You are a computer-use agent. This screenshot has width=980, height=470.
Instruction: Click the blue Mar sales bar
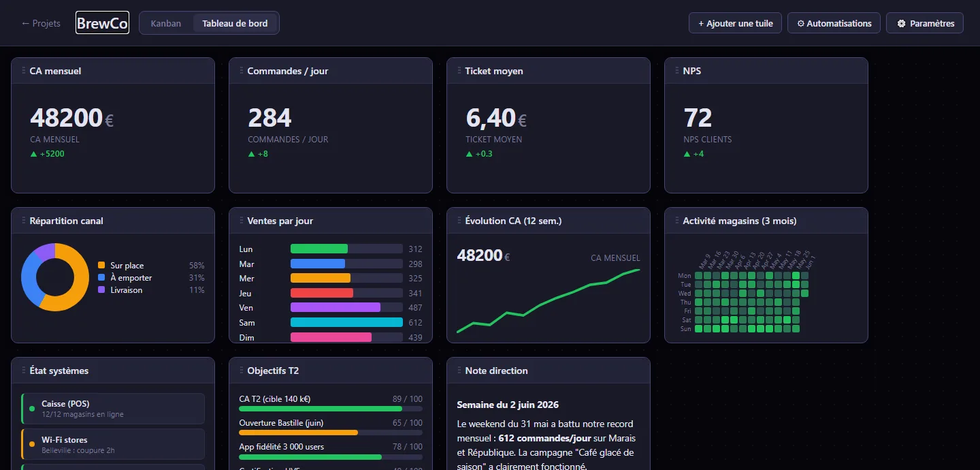click(x=318, y=264)
